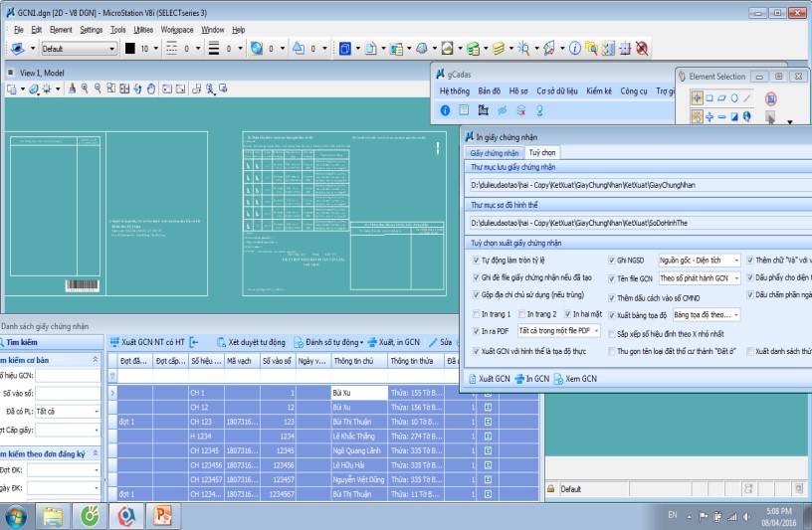Viewport: 812px width, 530px height.
Task: Open the Đã có PL dropdown
Action: (x=96, y=411)
